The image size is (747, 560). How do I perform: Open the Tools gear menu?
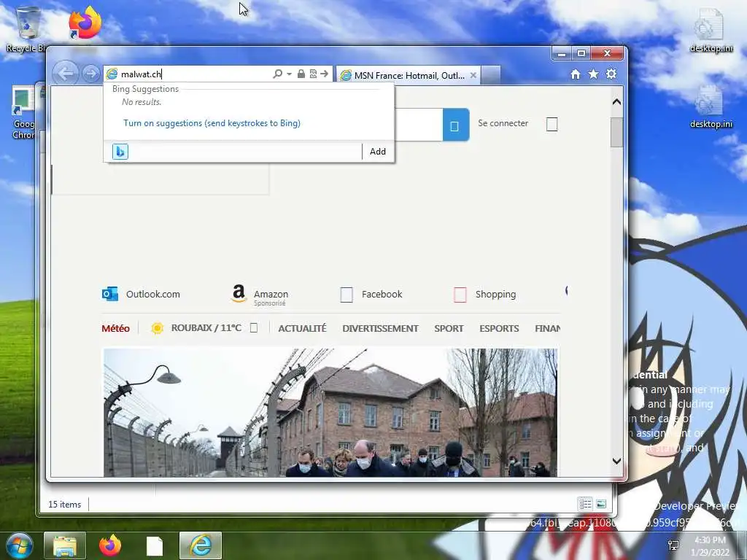[x=611, y=74]
